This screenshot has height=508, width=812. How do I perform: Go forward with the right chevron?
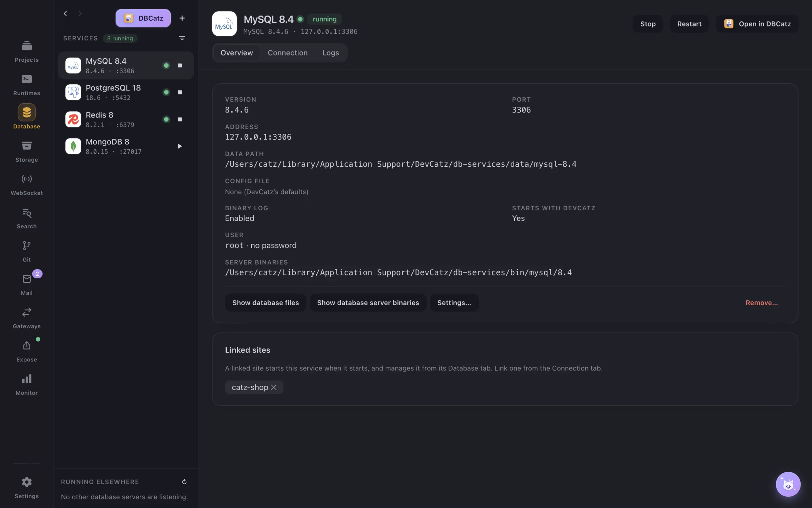[x=80, y=14]
